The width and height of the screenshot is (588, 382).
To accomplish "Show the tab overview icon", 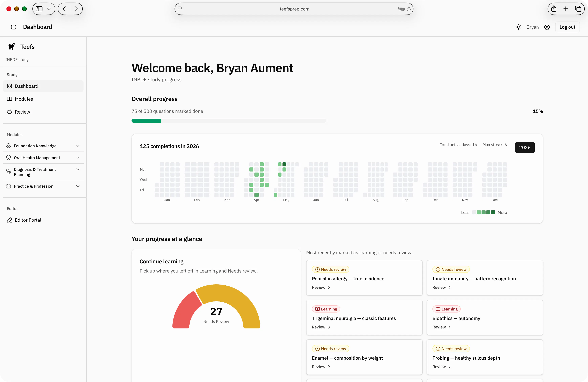I will [x=578, y=9].
